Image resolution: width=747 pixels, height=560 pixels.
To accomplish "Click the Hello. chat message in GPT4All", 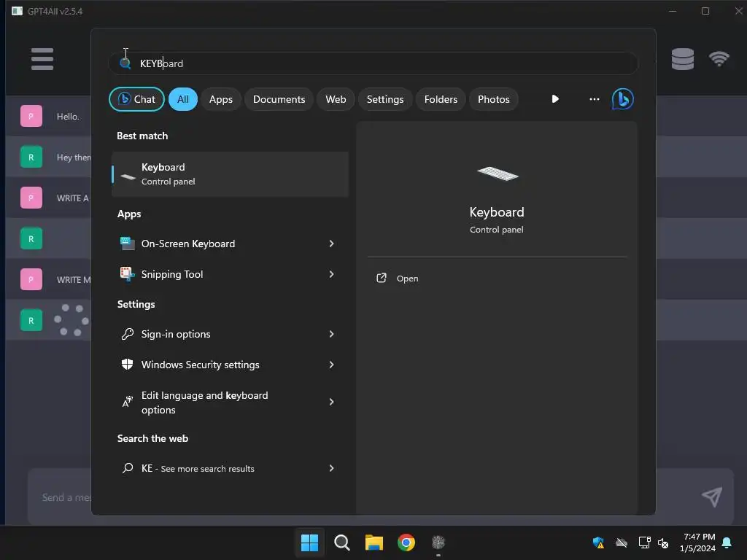I will click(68, 116).
